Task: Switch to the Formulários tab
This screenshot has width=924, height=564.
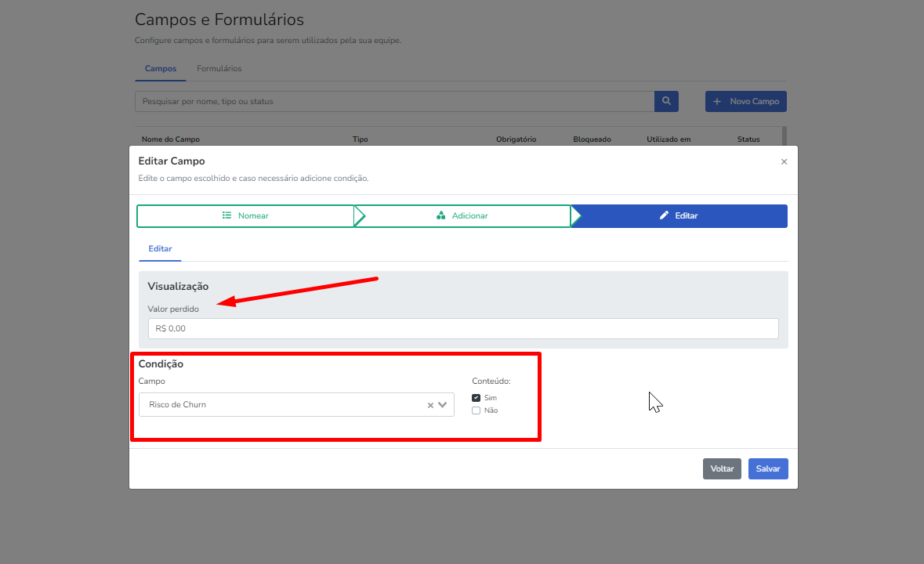Action: (219, 69)
